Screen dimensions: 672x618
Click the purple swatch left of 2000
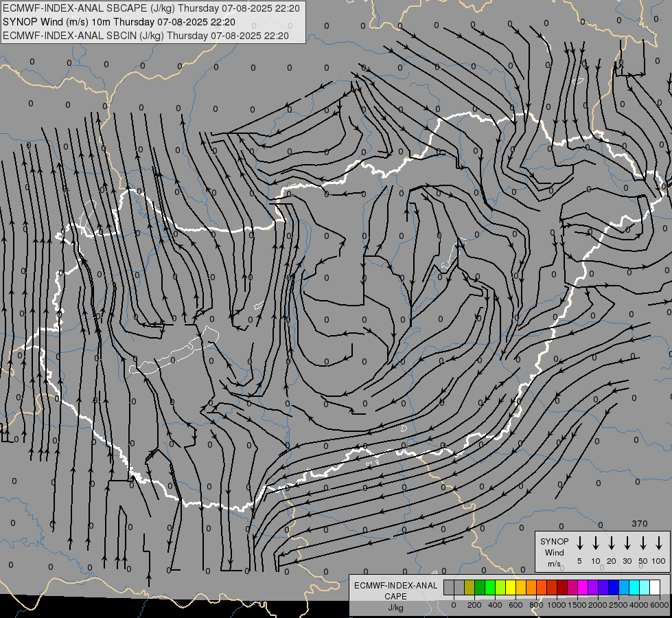pyautogui.click(x=592, y=587)
